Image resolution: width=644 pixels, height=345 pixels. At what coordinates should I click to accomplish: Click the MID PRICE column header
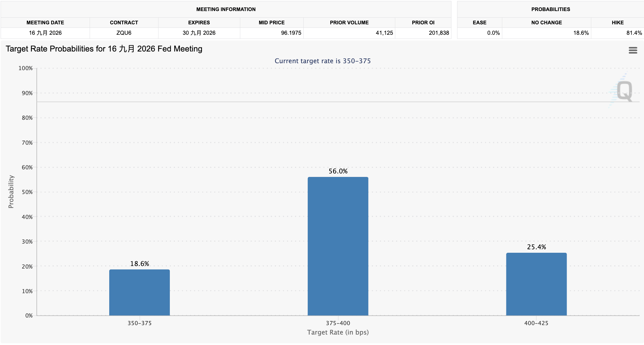point(272,22)
